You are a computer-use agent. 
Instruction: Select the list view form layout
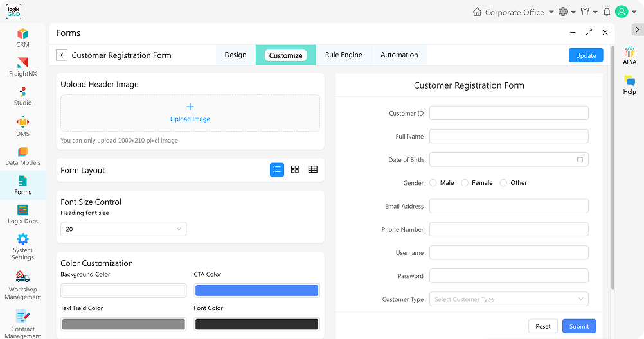tap(277, 169)
